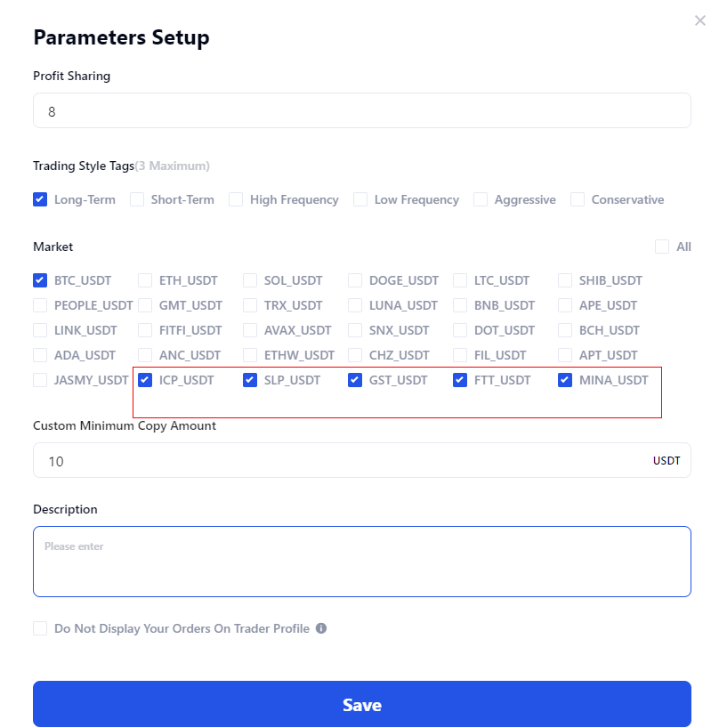719x728 pixels.
Task: Tick the Conservative style checkbox
Action: point(578,199)
